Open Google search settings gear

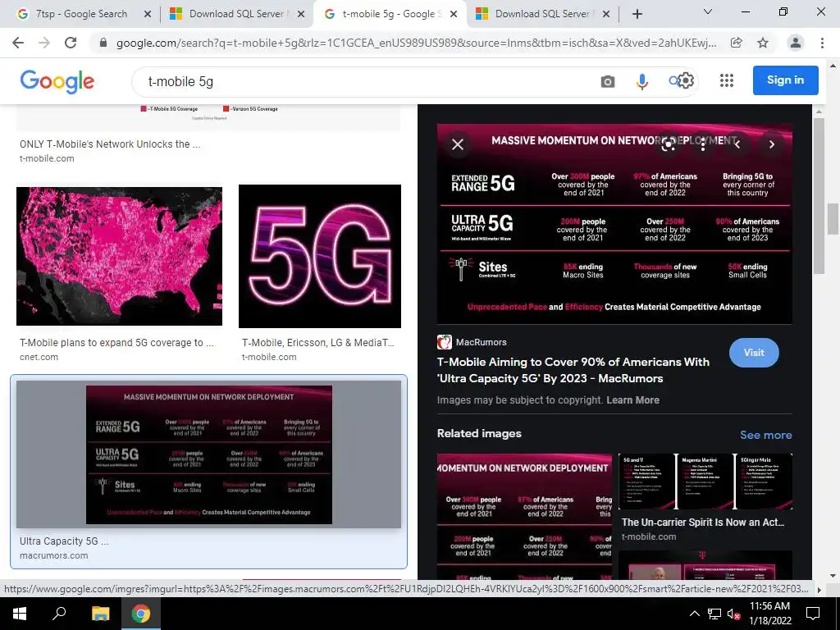[x=687, y=80]
